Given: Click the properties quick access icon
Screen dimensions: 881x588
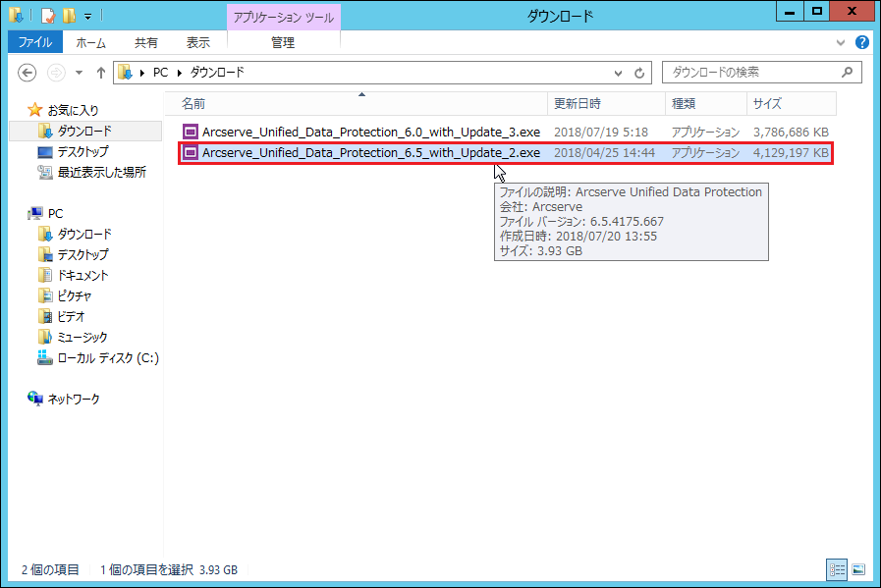Looking at the screenshot, I should tap(48, 15).
